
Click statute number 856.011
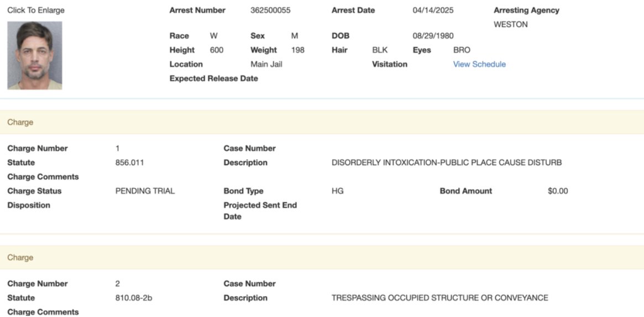130,162
